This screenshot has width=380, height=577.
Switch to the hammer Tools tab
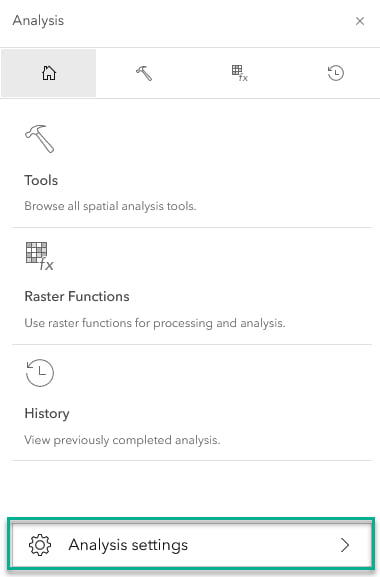[144, 73]
